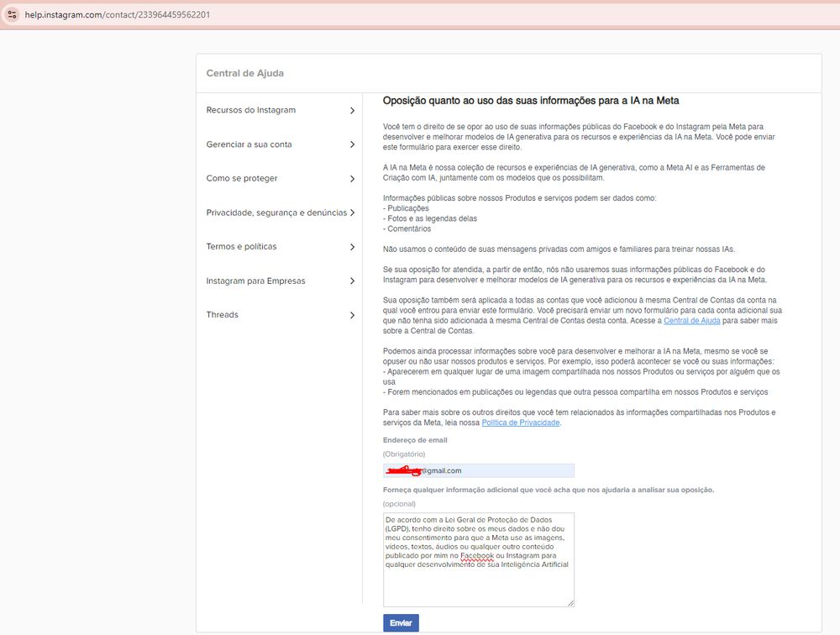Open site information icon in address bar
Image resolution: width=840 pixels, height=635 pixels.
pos(12,14)
